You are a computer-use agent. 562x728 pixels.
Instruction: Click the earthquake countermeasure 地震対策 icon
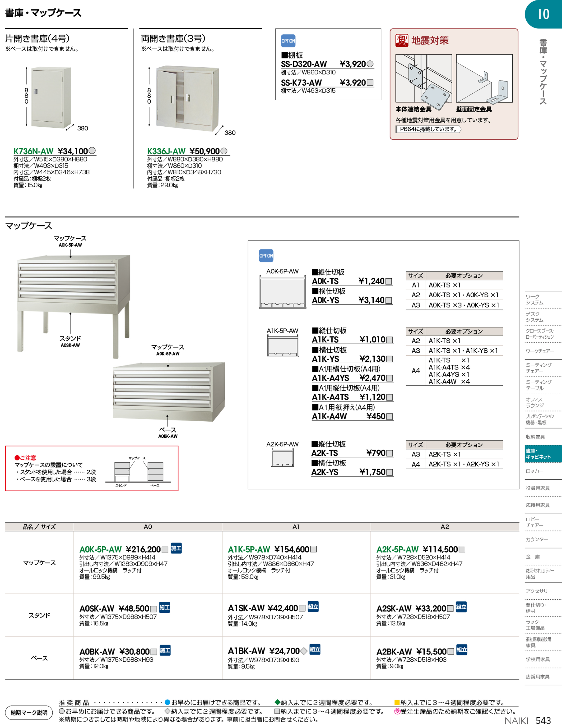[402, 41]
